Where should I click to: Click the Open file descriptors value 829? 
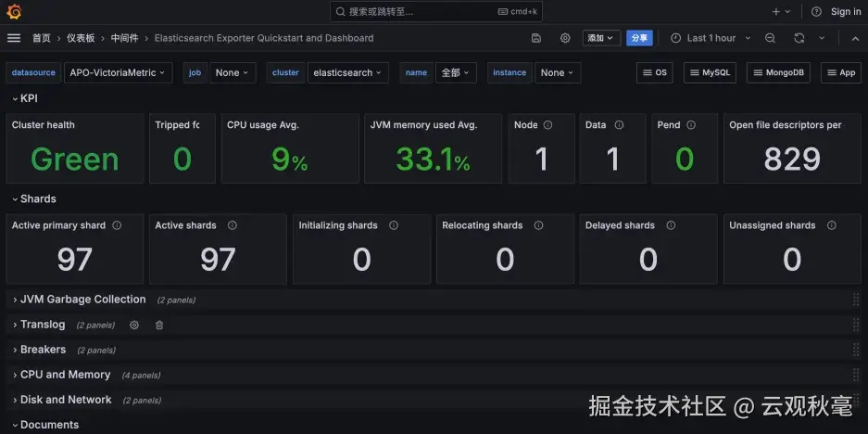(x=792, y=160)
